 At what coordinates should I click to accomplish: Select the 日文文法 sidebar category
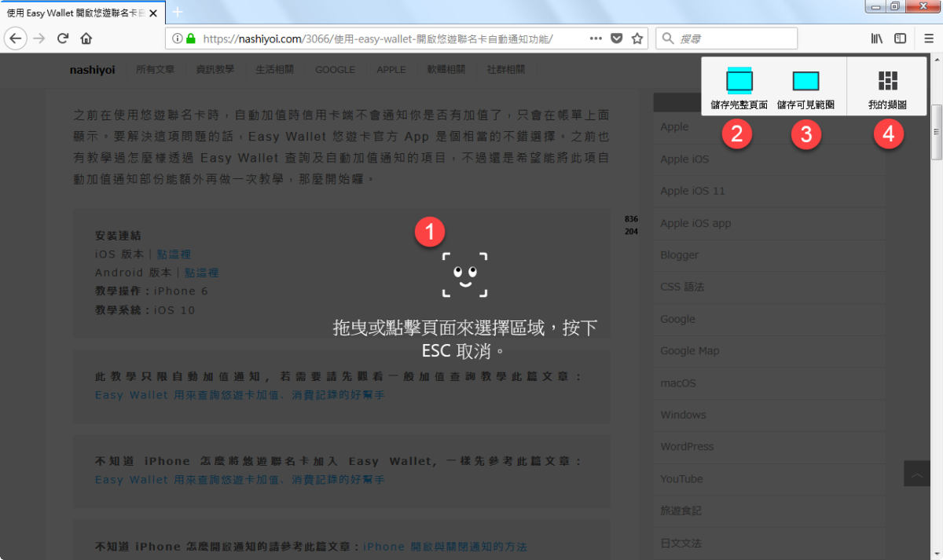click(x=681, y=543)
